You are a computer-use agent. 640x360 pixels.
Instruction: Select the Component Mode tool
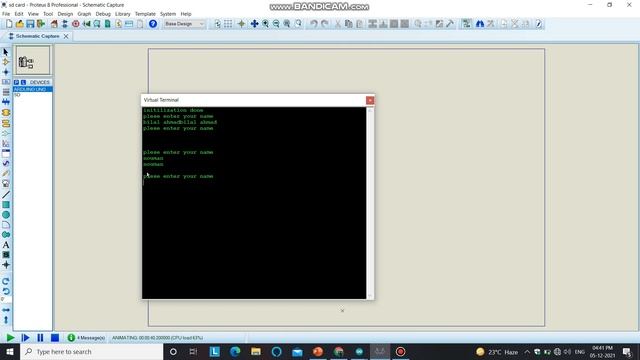point(6,62)
